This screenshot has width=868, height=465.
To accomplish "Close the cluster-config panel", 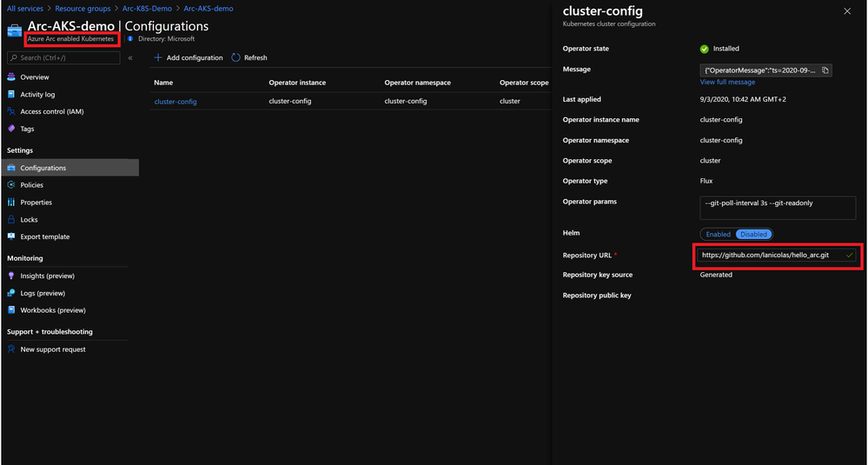I will [847, 11].
